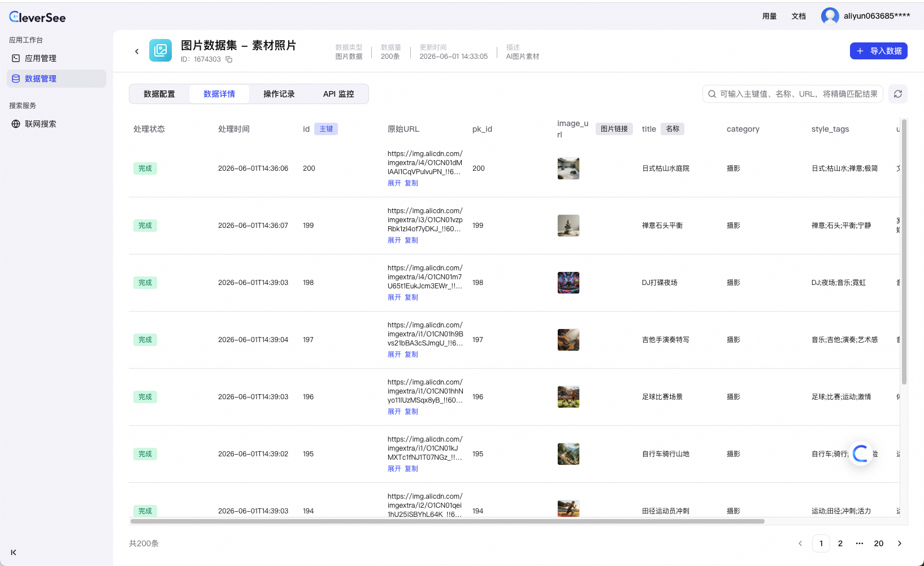
Task: Open 联网搜索 in the sidebar
Action: pyautogui.click(x=57, y=124)
